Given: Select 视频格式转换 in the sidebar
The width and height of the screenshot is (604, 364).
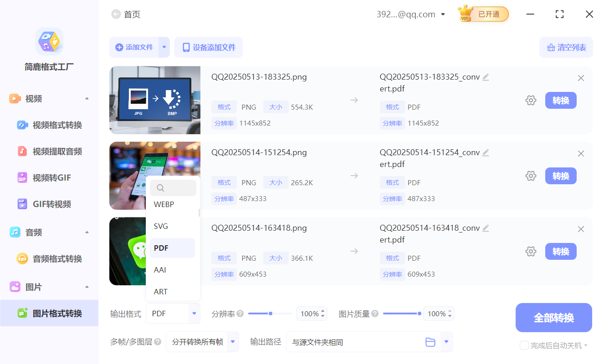Looking at the screenshot, I should [x=50, y=125].
